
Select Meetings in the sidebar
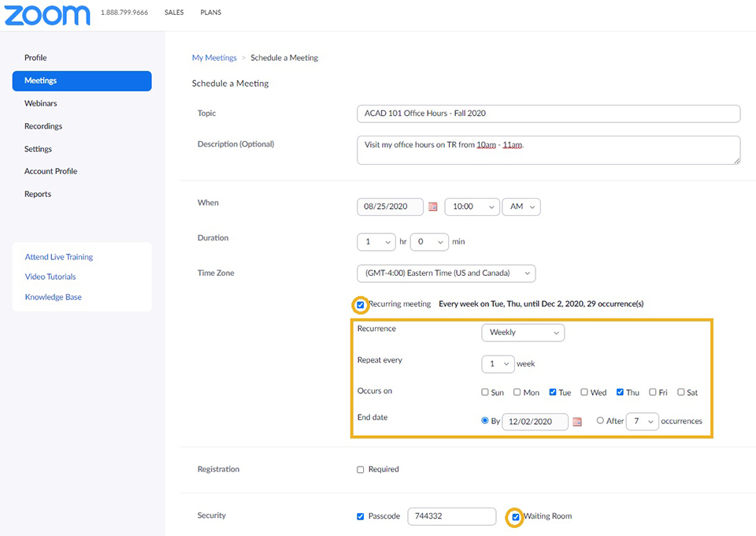pyautogui.click(x=82, y=81)
